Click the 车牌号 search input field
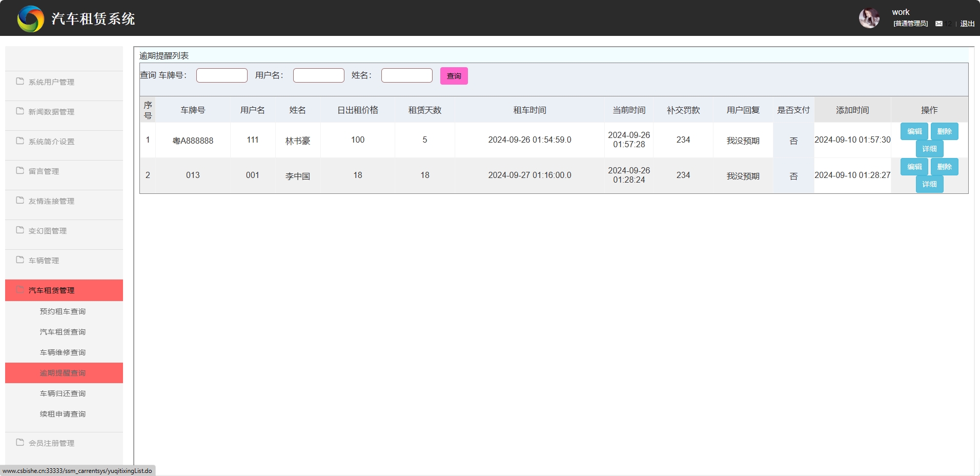Screen dimensions: 980x476 [221, 75]
